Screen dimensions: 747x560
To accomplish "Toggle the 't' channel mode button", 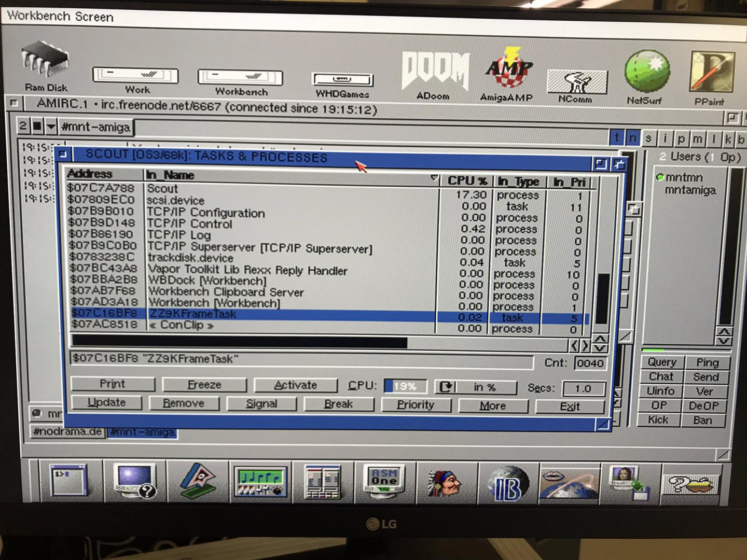I will coord(616,138).
